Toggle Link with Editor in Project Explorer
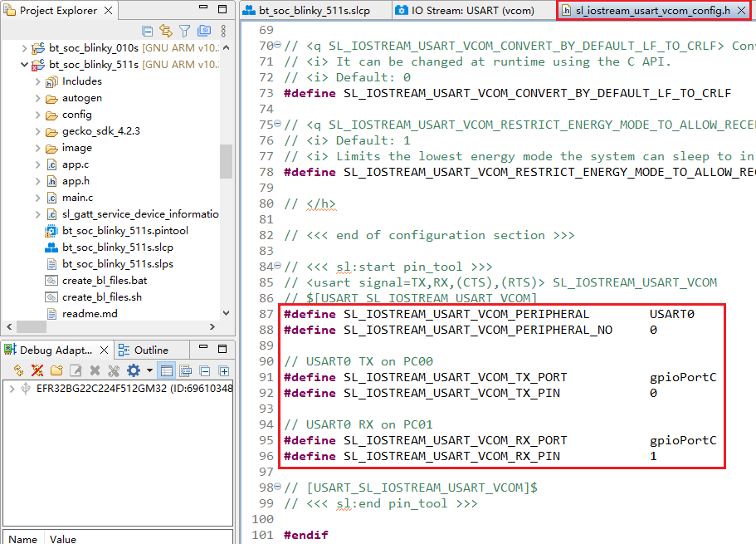Screen dimensions: 756x544 [165, 30]
